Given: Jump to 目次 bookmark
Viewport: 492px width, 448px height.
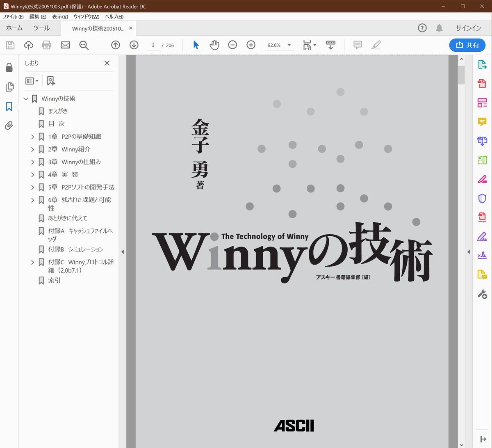Looking at the screenshot, I should (x=57, y=124).
